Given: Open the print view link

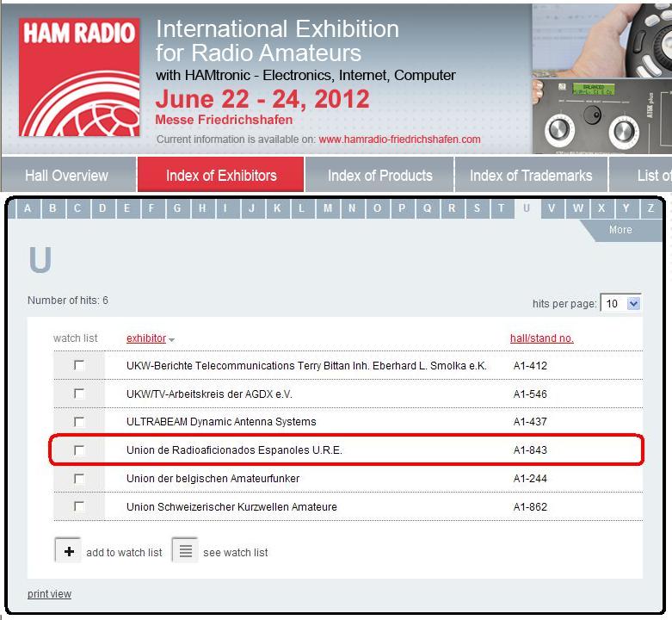Looking at the screenshot, I should click(49, 594).
